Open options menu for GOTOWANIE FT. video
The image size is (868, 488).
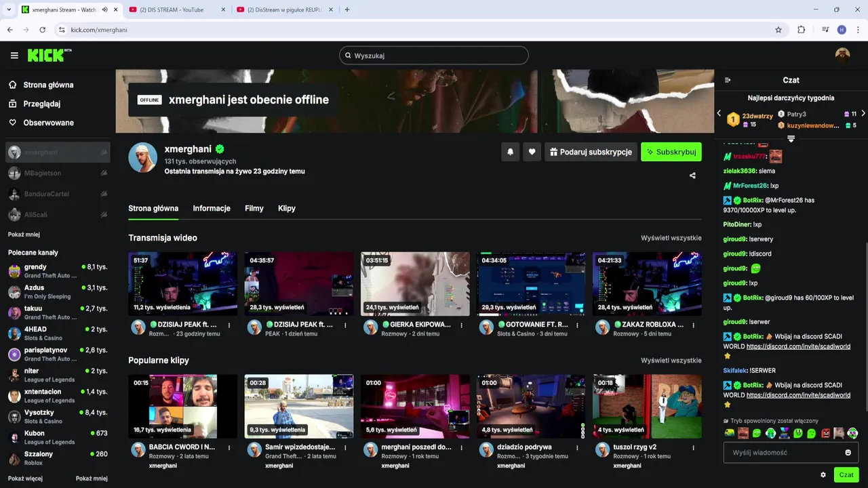coord(578,325)
